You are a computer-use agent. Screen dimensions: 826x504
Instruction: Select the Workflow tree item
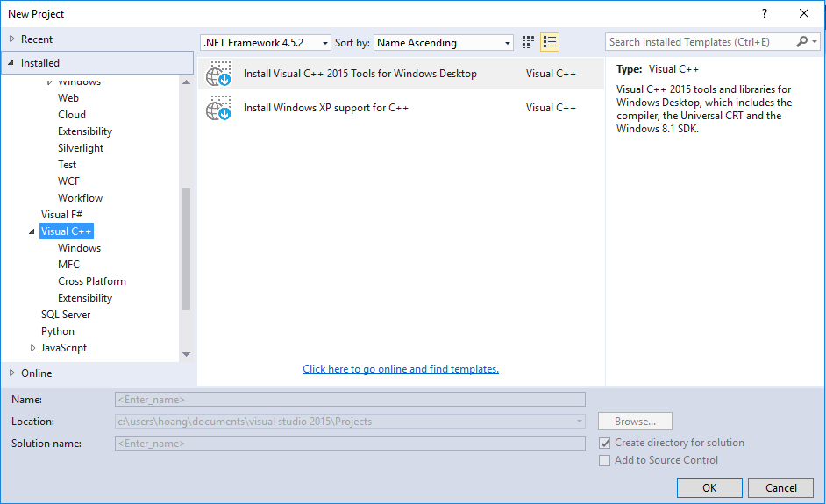[x=80, y=198]
